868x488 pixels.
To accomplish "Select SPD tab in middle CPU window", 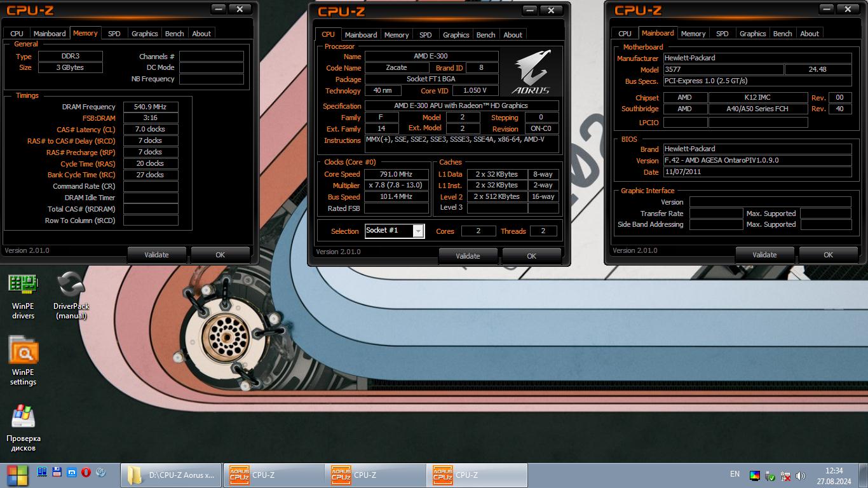I will point(426,35).
